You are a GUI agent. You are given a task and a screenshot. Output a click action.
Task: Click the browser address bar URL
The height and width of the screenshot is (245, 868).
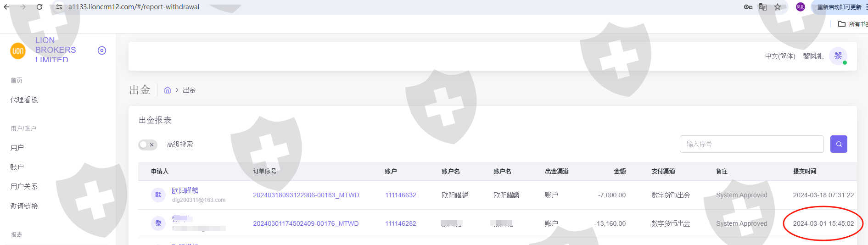pyautogui.click(x=134, y=7)
